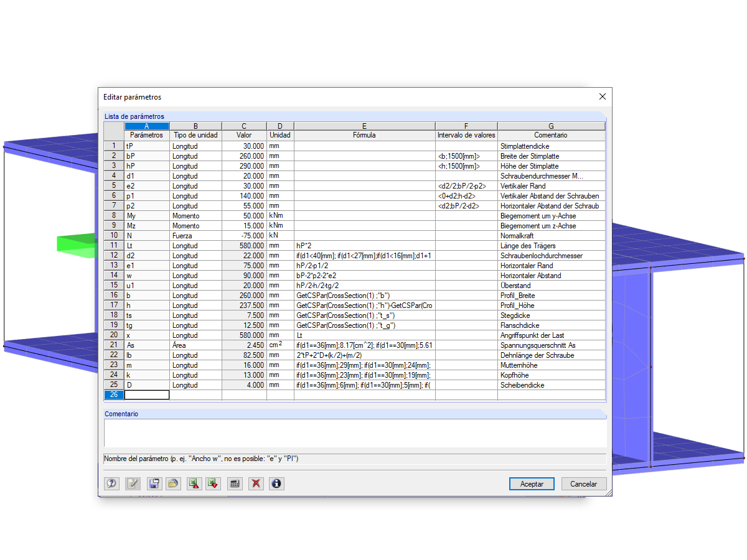Screen dimensions: 747x560
Task: Open saved parameters with folder icon
Action: pyautogui.click(x=174, y=483)
